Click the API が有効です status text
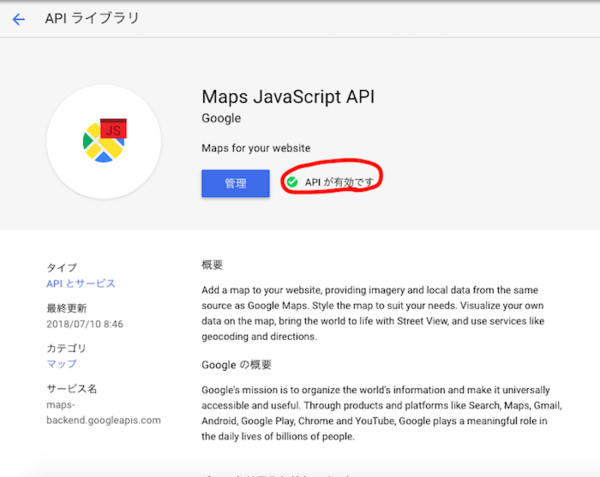This screenshot has width=600, height=477. click(x=339, y=182)
